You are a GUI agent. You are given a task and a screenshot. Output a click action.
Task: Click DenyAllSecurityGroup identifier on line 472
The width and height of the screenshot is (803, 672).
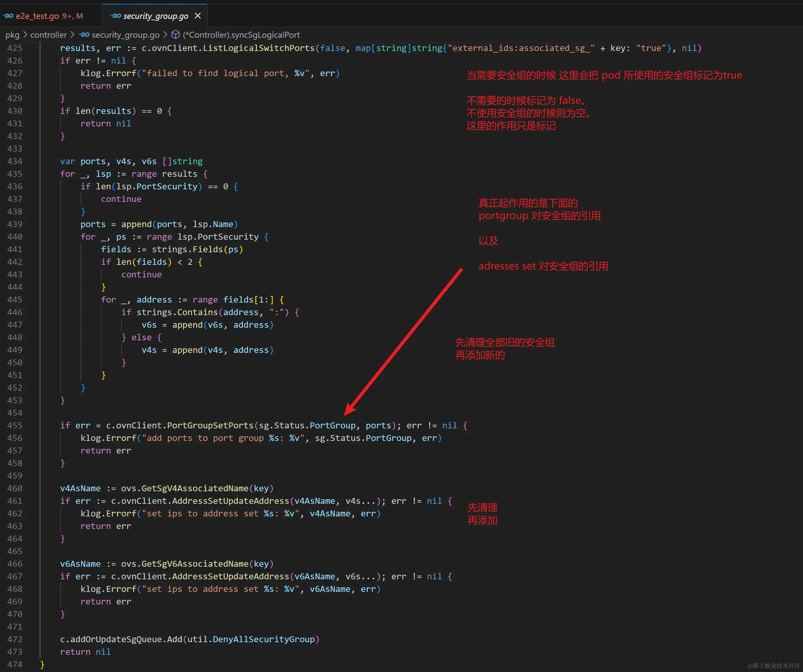(263, 639)
